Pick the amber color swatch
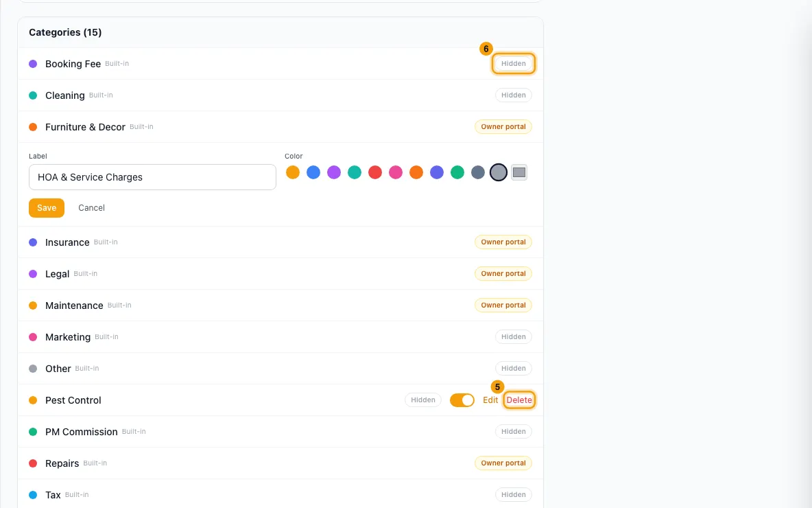The width and height of the screenshot is (812, 508). click(293, 172)
